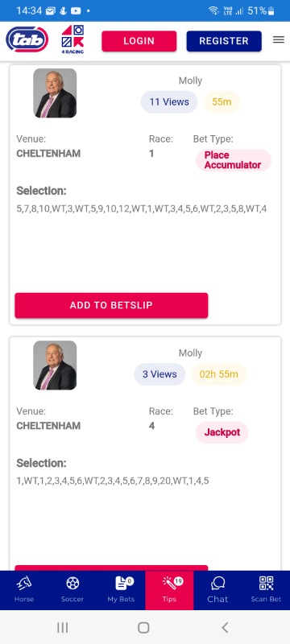Screen dimensions: 290x644
Task: Open the hamburger menu icon
Action: pos(279,39)
